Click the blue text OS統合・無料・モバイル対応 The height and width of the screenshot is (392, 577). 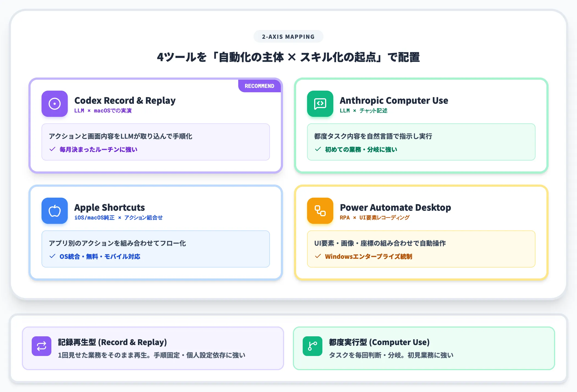100,257
